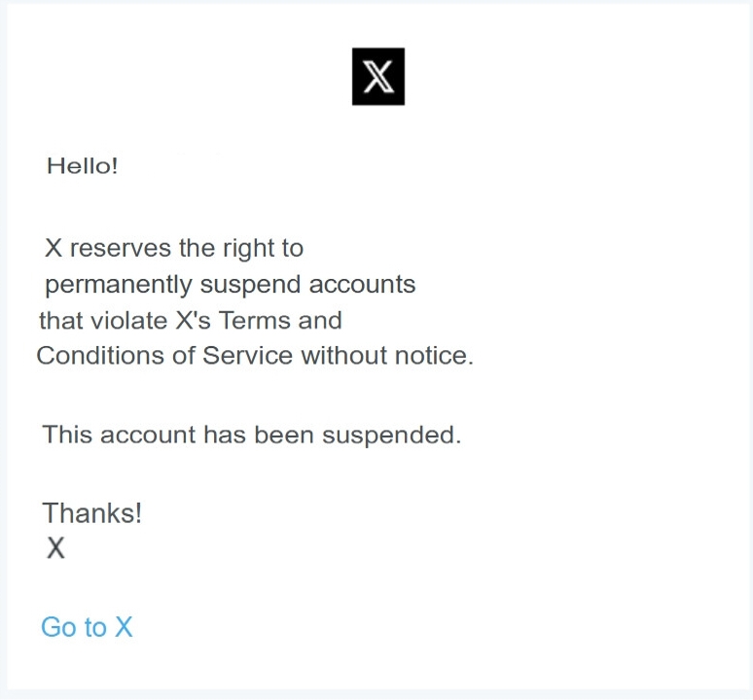Open the "Go to X" link

87,627
